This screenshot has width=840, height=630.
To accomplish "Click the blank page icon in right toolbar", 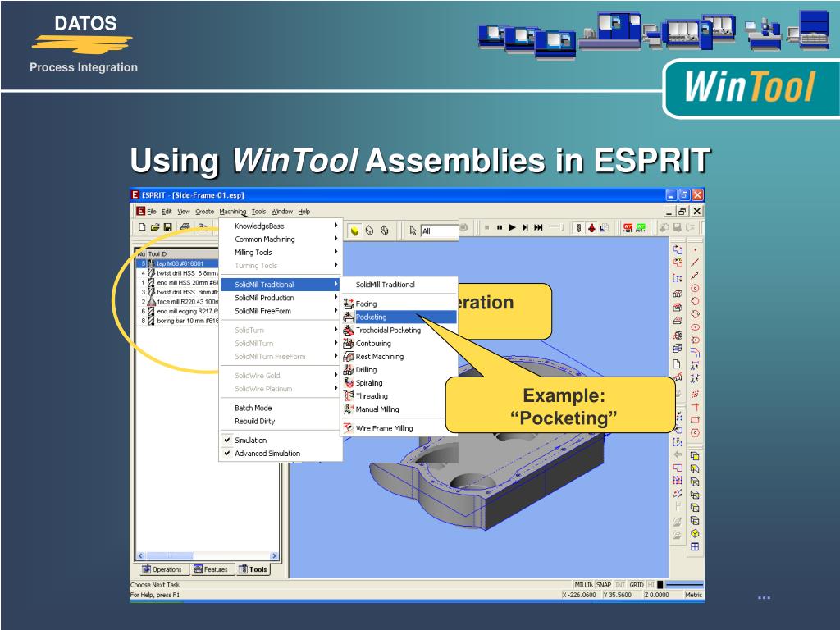I will coord(677,363).
